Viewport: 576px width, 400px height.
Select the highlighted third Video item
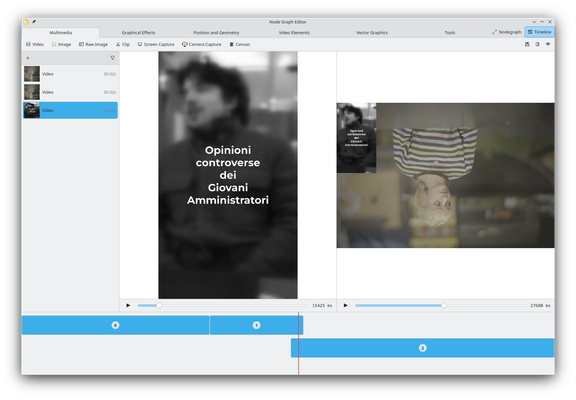[70, 110]
